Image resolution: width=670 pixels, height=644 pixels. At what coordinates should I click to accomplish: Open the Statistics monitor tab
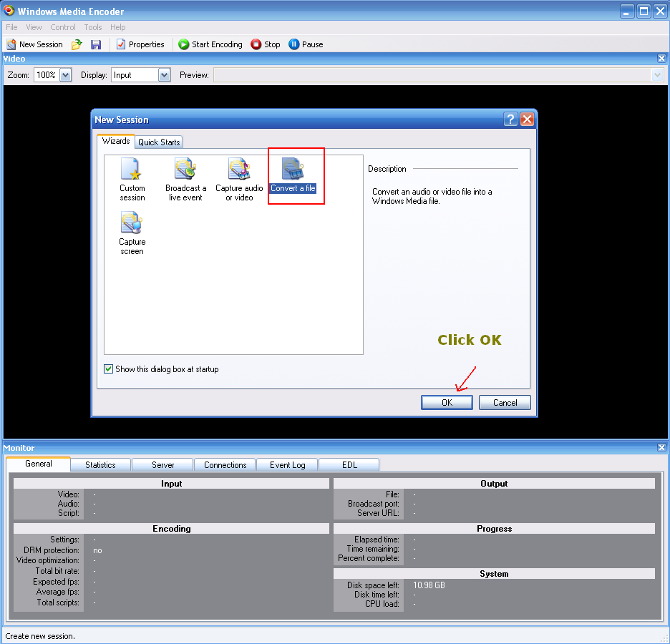pos(100,465)
